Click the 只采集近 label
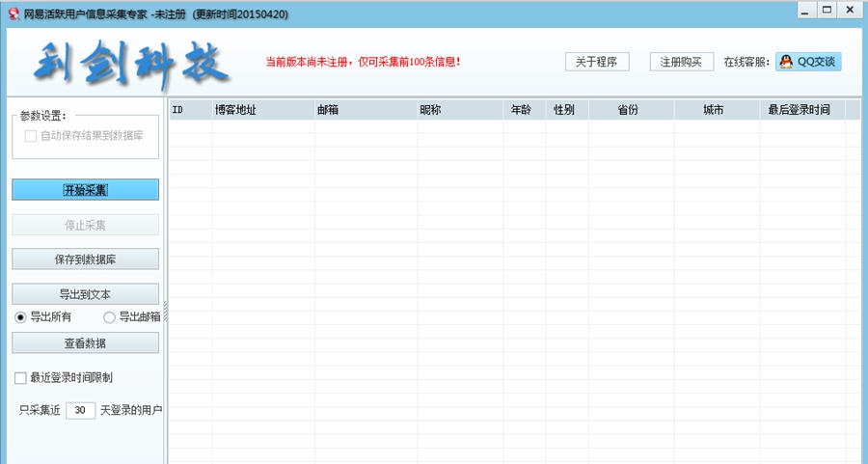868x464 pixels. 40,410
